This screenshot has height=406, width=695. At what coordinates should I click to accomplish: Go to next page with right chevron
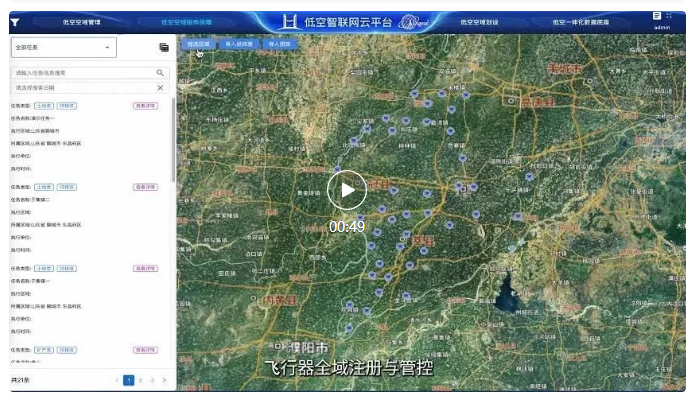coord(164,380)
